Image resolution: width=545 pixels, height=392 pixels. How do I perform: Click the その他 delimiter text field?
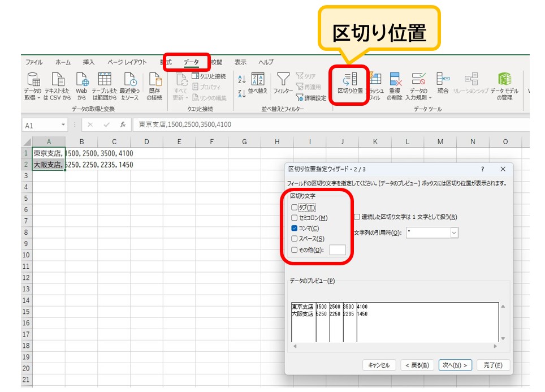[337, 250]
